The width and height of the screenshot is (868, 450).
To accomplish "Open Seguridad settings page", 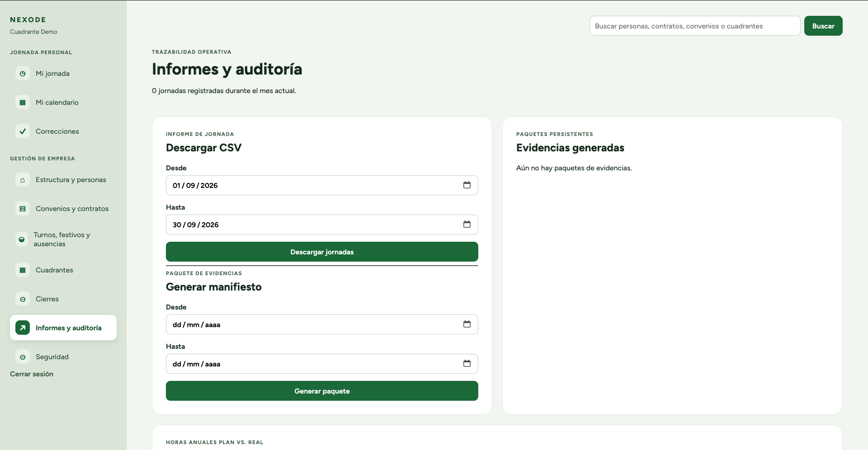I will (63, 356).
